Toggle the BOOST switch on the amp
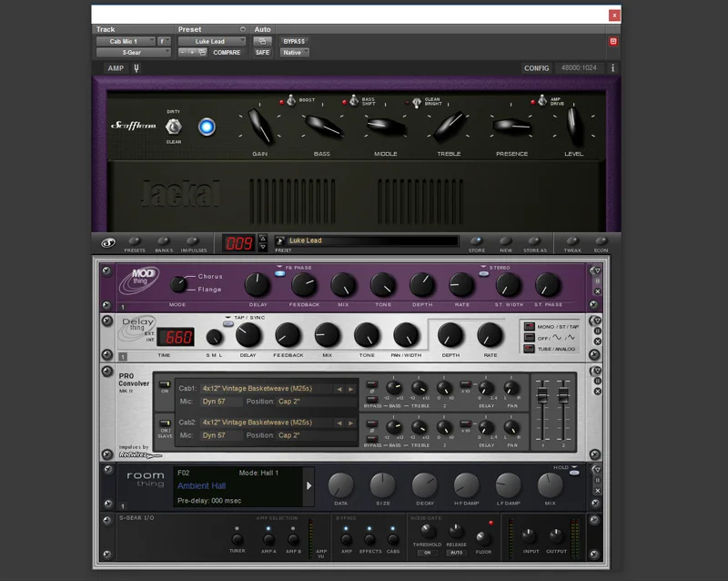728x581 pixels. click(291, 100)
